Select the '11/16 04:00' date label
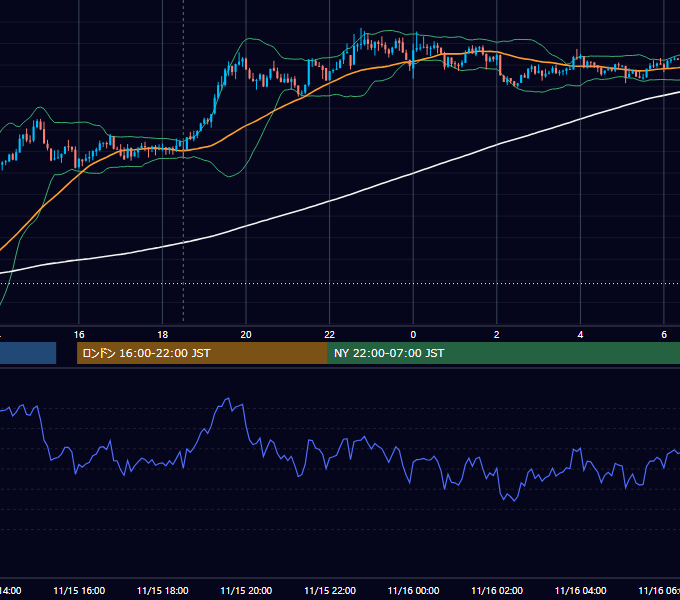The image size is (680, 600). click(581, 591)
